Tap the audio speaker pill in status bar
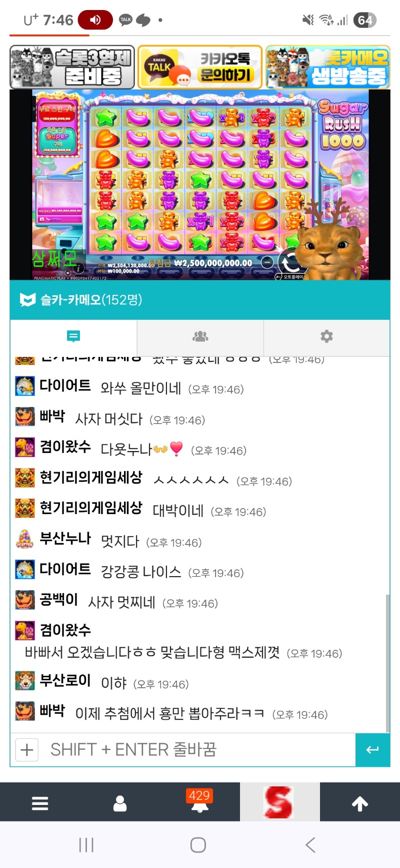 click(x=95, y=20)
